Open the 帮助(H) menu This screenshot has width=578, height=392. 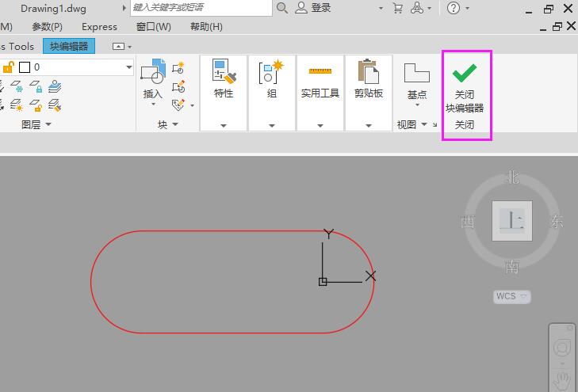[x=206, y=27]
